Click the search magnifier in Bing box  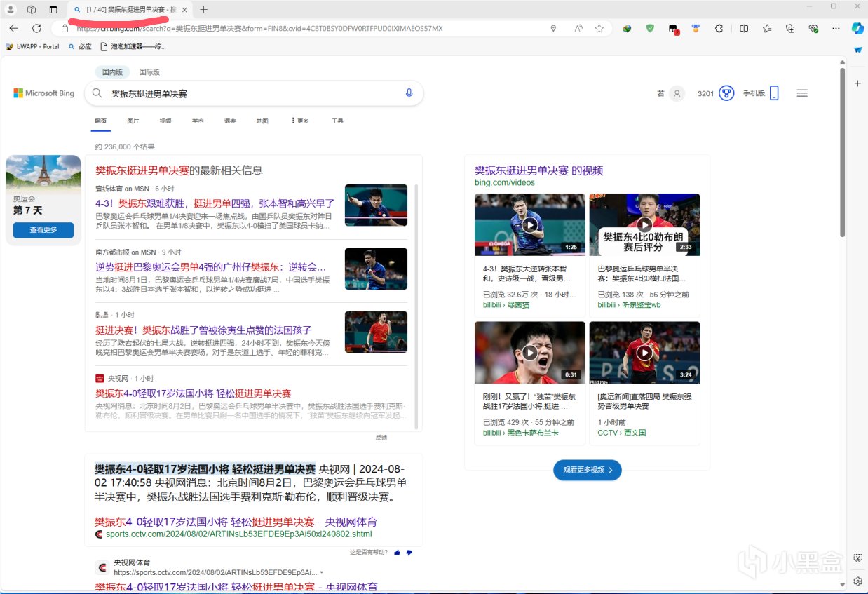tap(97, 93)
